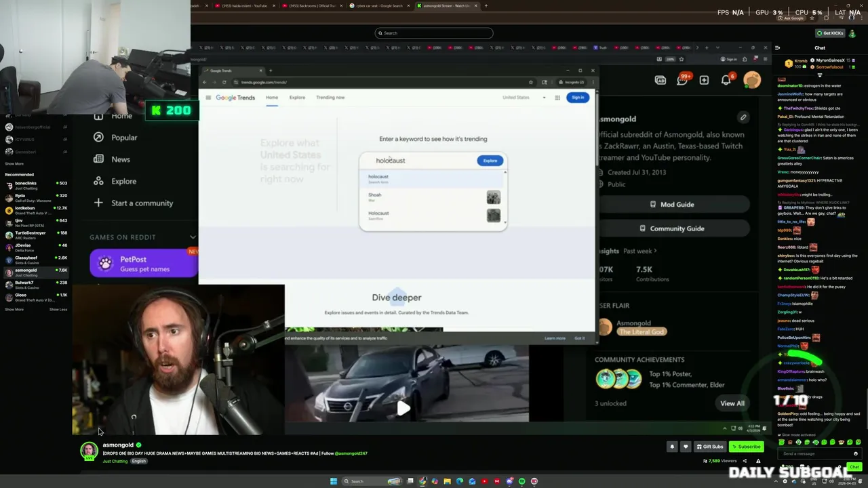Open Reddit chat with 99+ badge

[682, 80]
